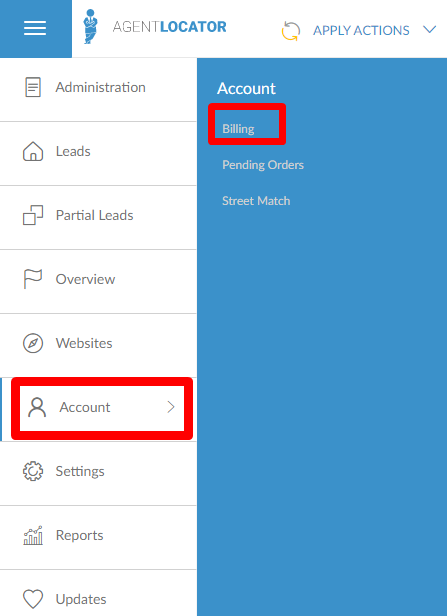Select Street Match in Account submenu
The image size is (447, 616).
click(256, 201)
